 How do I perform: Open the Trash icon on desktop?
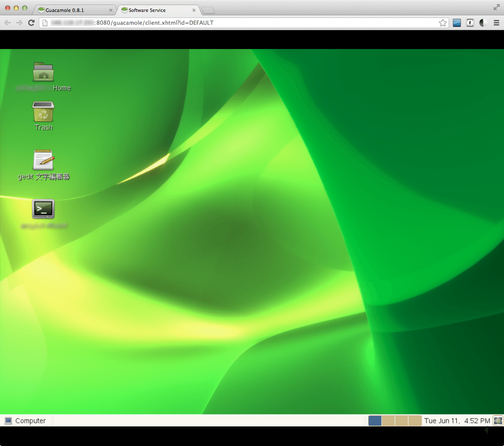tap(43, 112)
